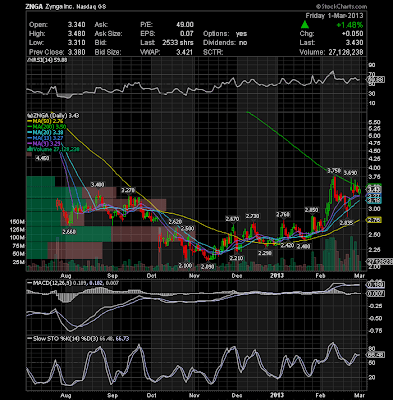Viewport: 393px width, 400px height.
Task: Click the ZNGA Zynga Inc. chart title
Action: 66,6
